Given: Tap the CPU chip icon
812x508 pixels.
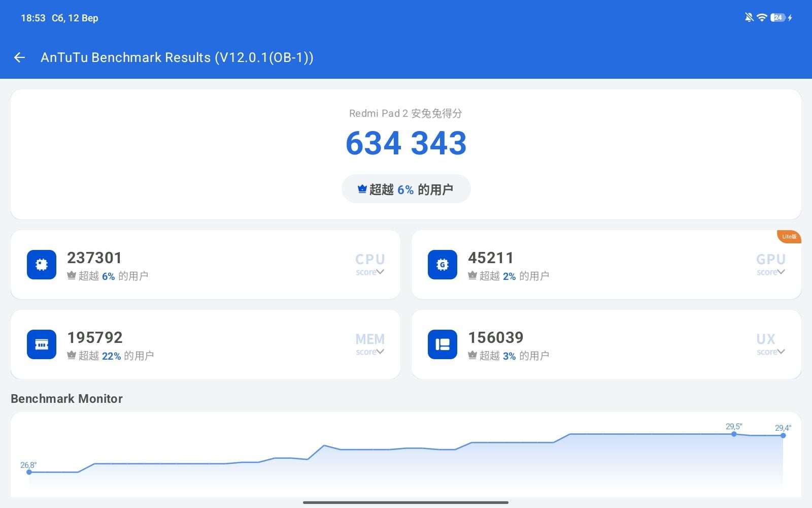Looking at the screenshot, I should click(42, 265).
